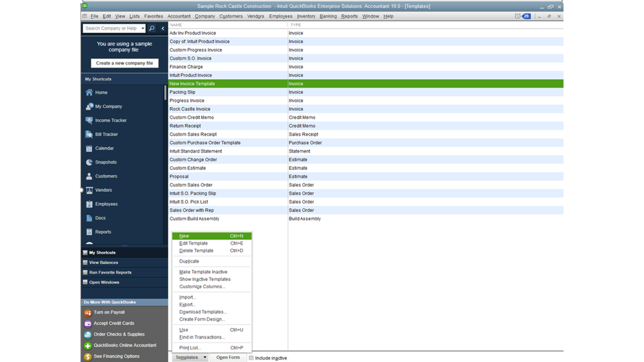Click the Turn on Payroll icon
The width and height of the screenshot is (644, 362).
tap(88, 313)
